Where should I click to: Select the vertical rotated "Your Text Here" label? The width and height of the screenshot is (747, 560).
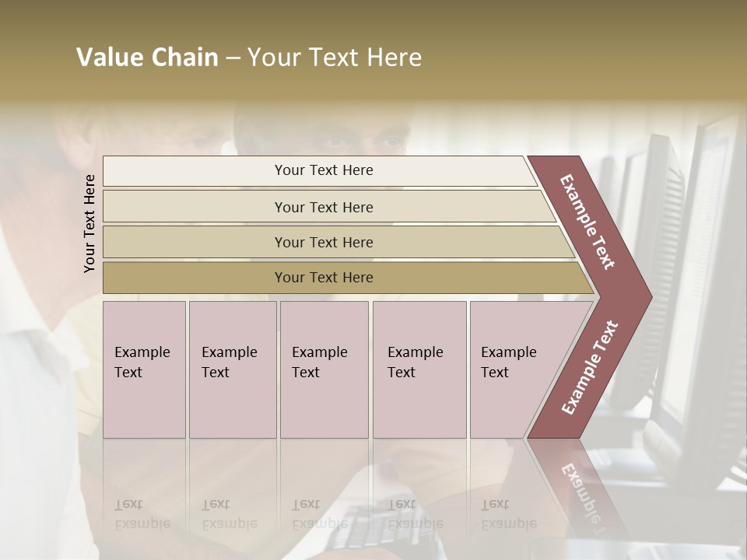pyautogui.click(x=89, y=223)
